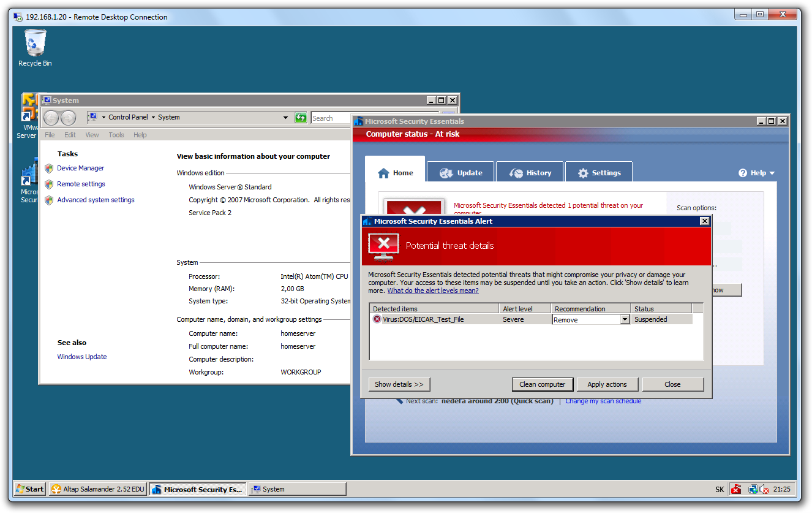The image size is (812, 513).
Task: Click the Settings tab gear icon
Action: (x=583, y=173)
